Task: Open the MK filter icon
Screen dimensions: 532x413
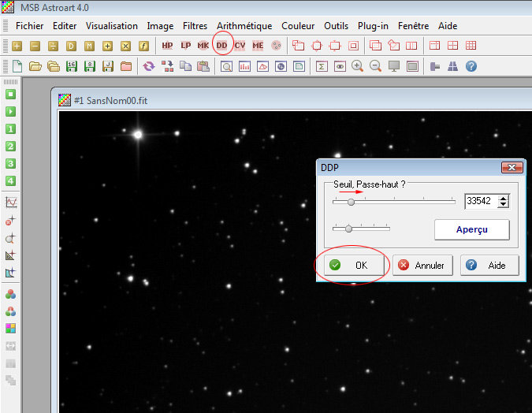Action: [x=203, y=46]
